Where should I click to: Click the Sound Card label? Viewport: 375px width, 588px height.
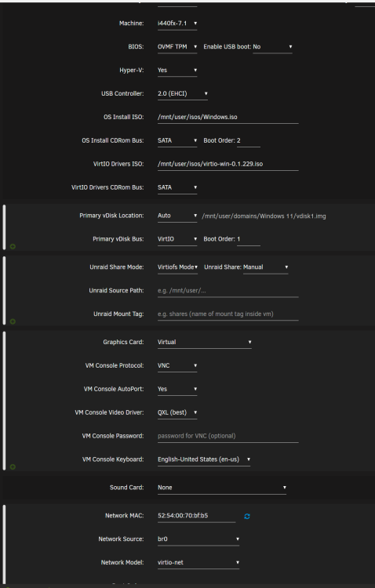click(x=127, y=488)
